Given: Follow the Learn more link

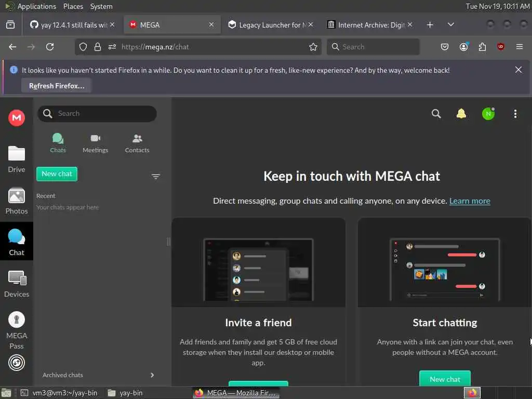Looking at the screenshot, I should pos(470,201).
